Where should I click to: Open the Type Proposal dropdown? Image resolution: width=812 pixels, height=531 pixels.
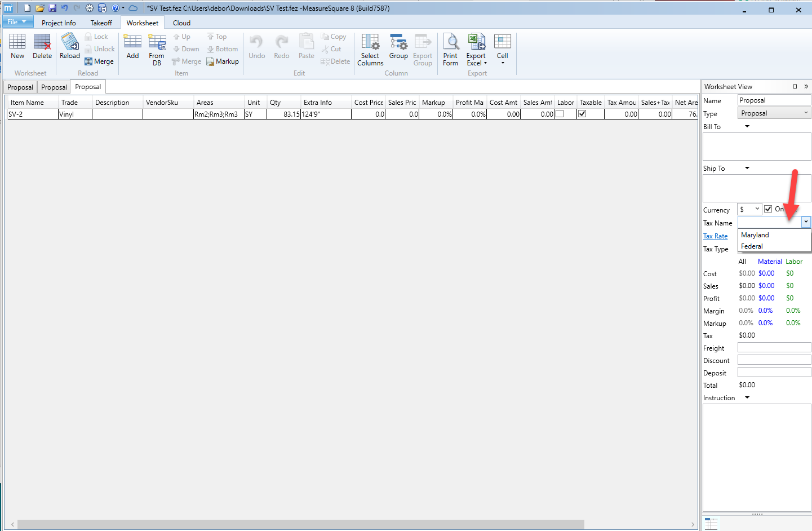774,113
